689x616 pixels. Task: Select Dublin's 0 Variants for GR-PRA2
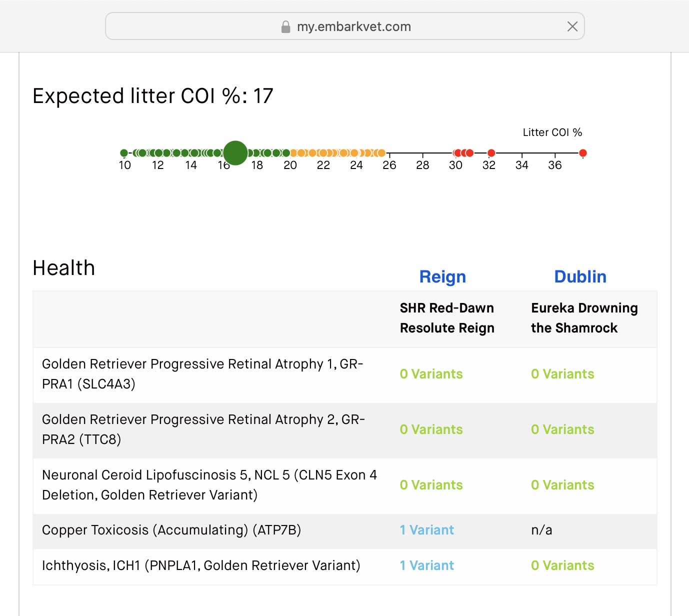point(562,429)
